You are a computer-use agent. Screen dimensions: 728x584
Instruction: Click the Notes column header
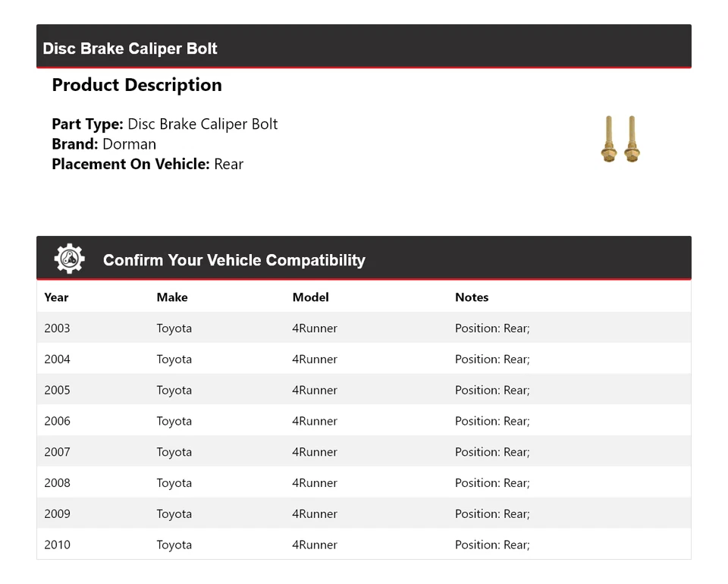coord(472,297)
